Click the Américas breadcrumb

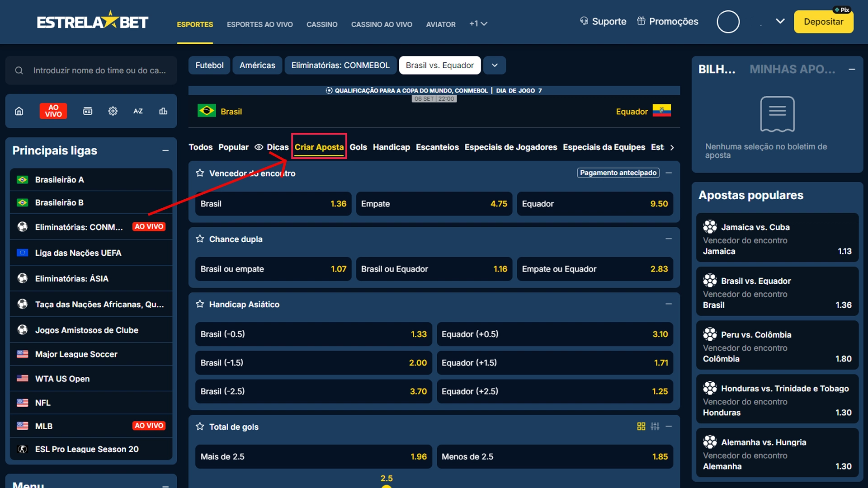257,66
